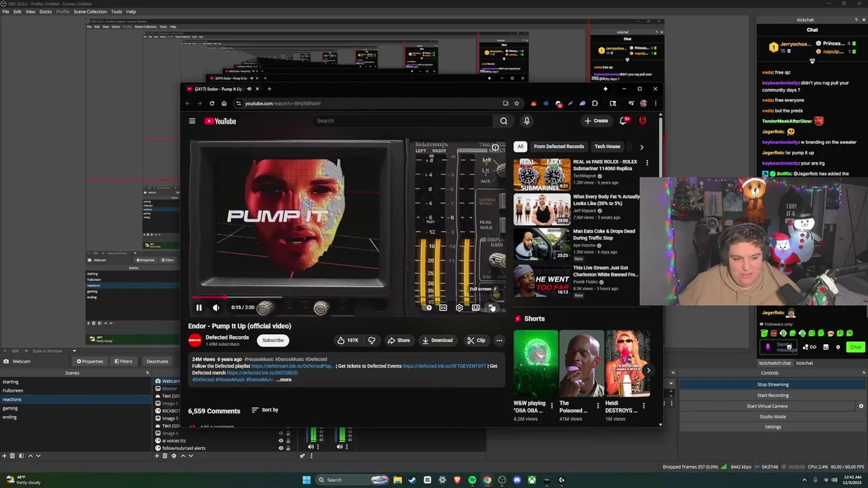Like the Endor video
This screenshot has width=868, height=488.
coord(348,340)
